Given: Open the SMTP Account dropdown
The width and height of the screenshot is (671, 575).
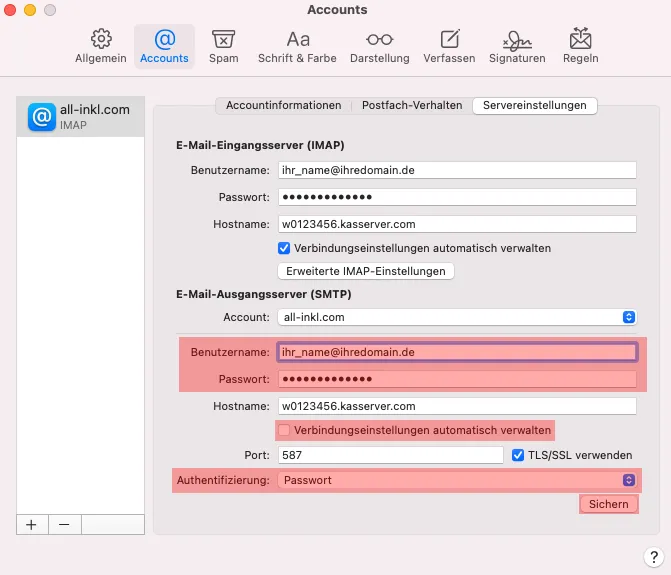Looking at the screenshot, I should click(x=457, y=317).
